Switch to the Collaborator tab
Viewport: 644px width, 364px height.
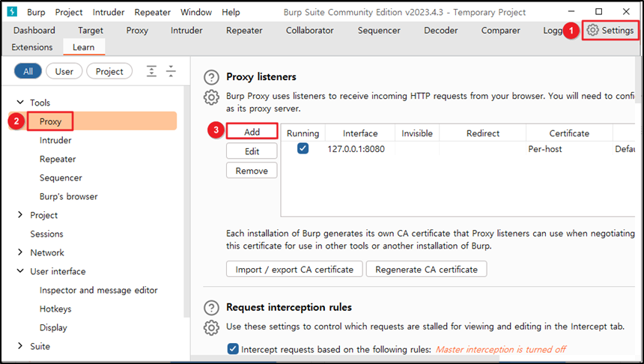tap(310, 31)
